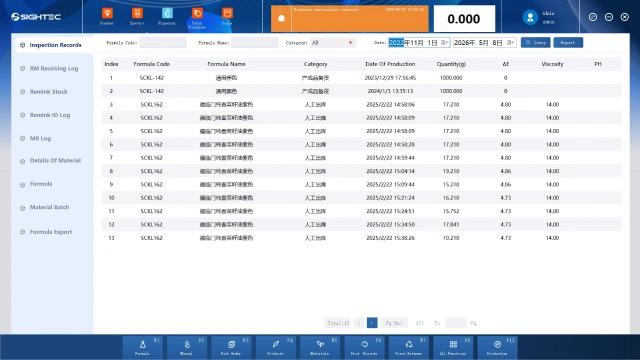Select row dated 2023/12/29 17:56:45

362,78
